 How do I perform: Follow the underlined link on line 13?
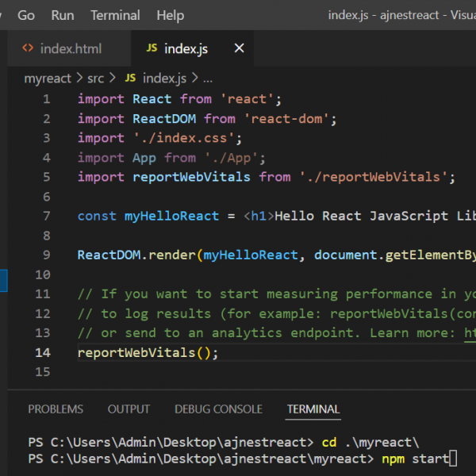point(470,332)
